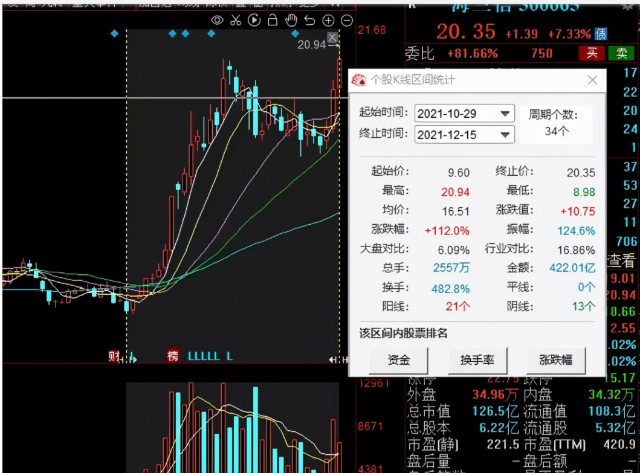Click the 最低 value 8.98
The height and width of the screenshot is (473, 640).
coord(584,192)
